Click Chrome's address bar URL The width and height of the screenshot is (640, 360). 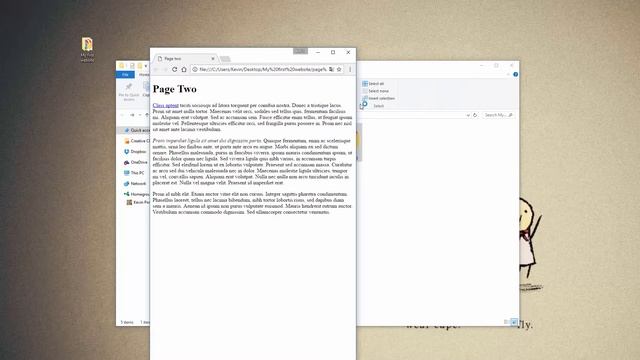(262, 69)
